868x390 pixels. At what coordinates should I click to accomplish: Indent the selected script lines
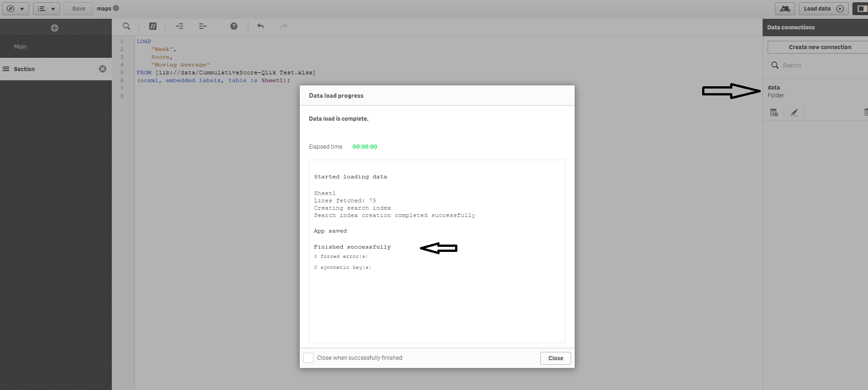coord(179,26)
